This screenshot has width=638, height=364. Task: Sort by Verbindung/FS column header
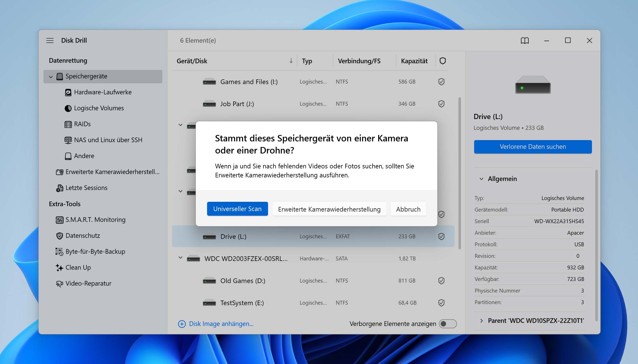[x=359, y=61]
